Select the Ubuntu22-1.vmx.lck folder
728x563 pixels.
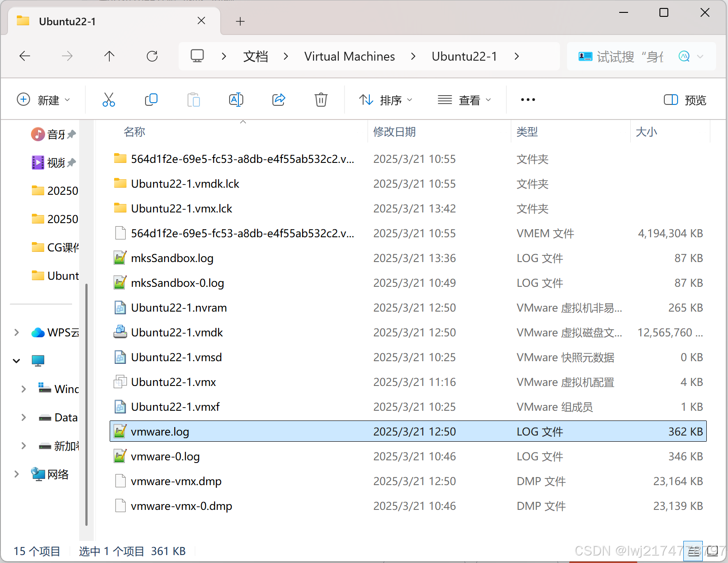408,208
